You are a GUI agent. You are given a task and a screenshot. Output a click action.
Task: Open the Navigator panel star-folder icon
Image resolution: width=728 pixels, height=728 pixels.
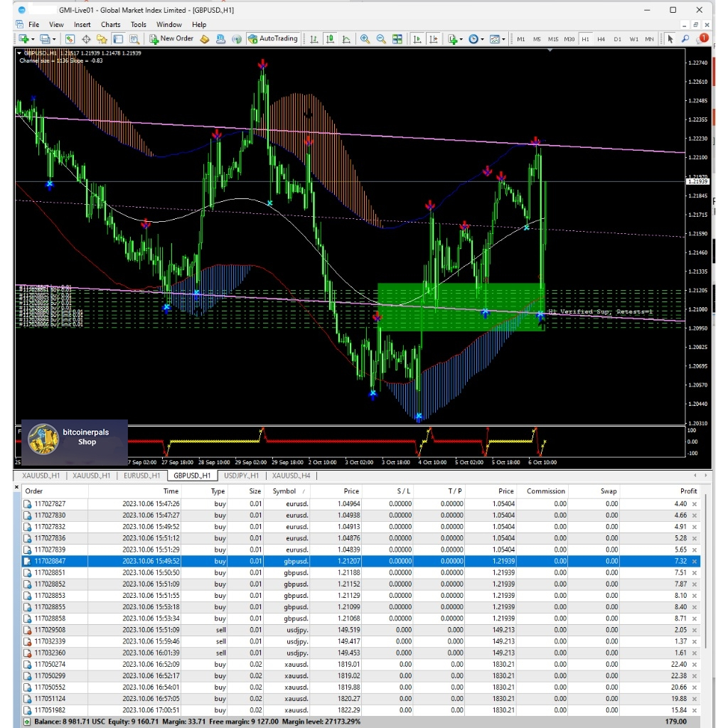point(102,39)
